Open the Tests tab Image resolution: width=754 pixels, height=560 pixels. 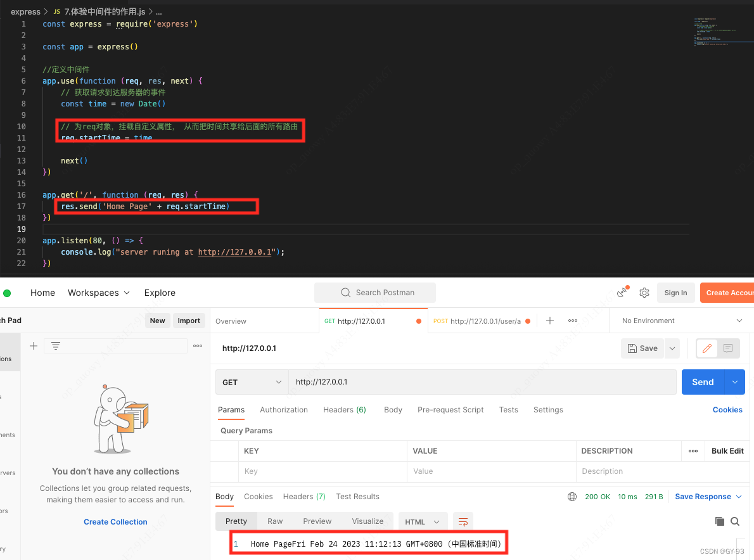tap(508, 409)
